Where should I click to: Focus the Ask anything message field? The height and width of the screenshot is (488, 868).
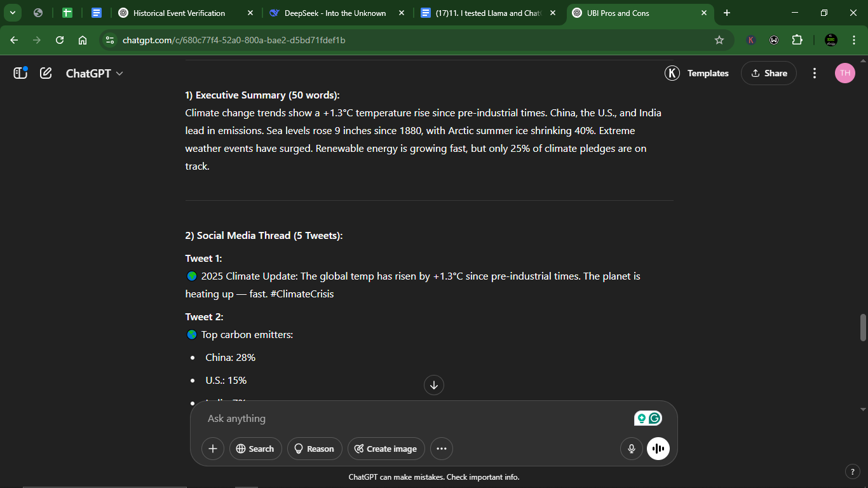click(416, 418)
